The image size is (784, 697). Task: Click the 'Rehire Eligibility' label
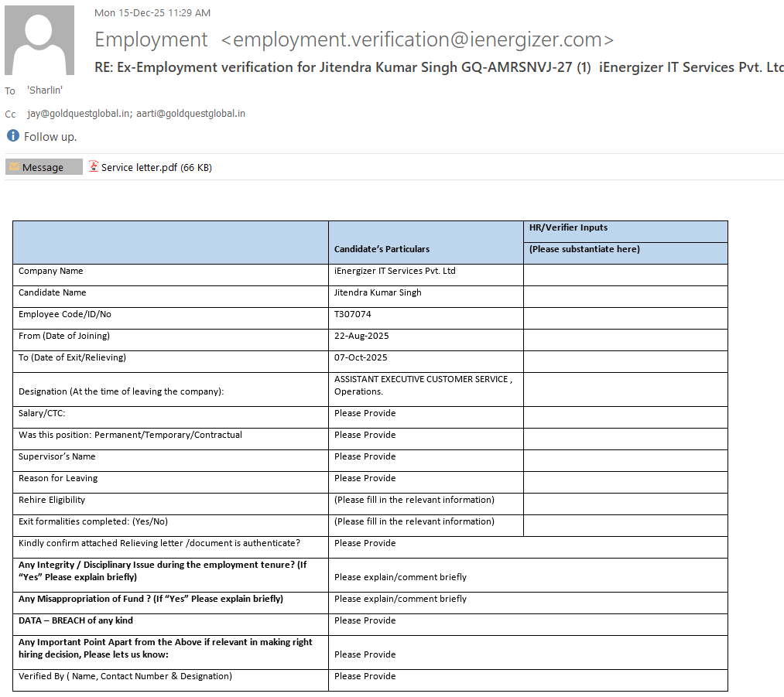pyautogui.click(x=52, y=500)
